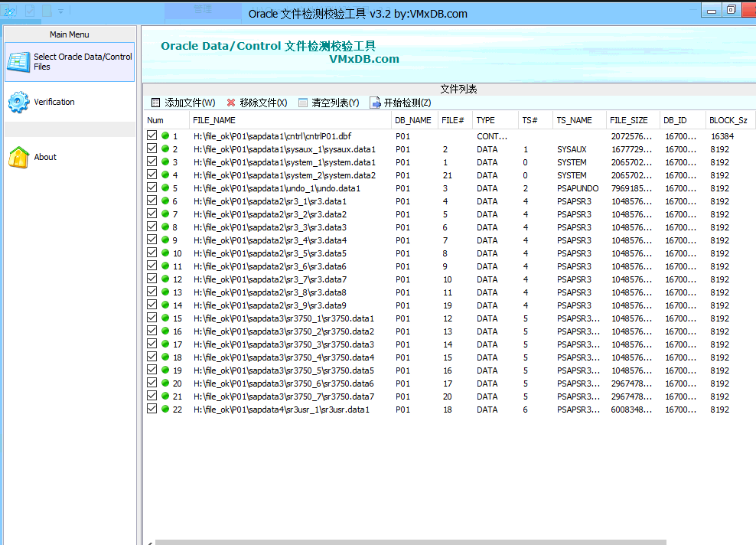
Task: Select file path sr3750.data7 in row 21
Action: [x=284, y=397]
